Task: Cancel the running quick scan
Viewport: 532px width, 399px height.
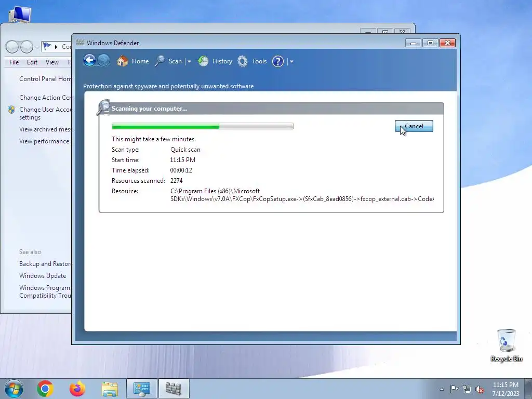Action: (x=414, y=126)
